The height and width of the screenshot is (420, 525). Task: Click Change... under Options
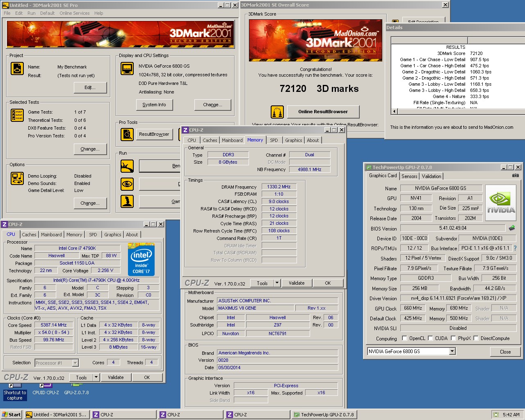90,203
